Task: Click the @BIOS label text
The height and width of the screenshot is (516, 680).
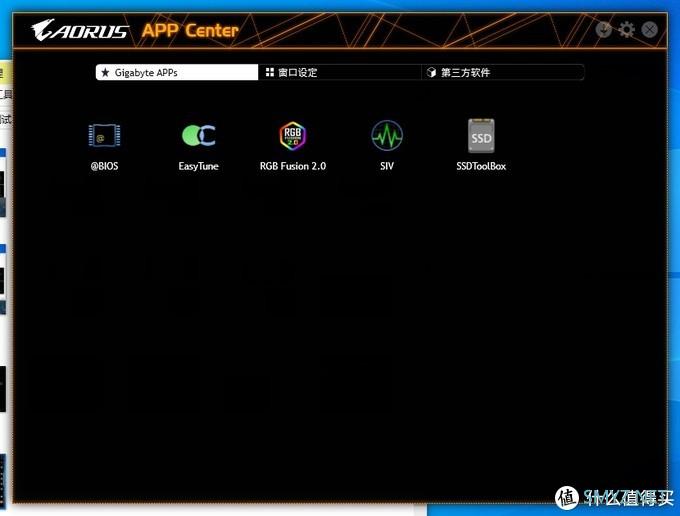Action: [x=104, y=166]
